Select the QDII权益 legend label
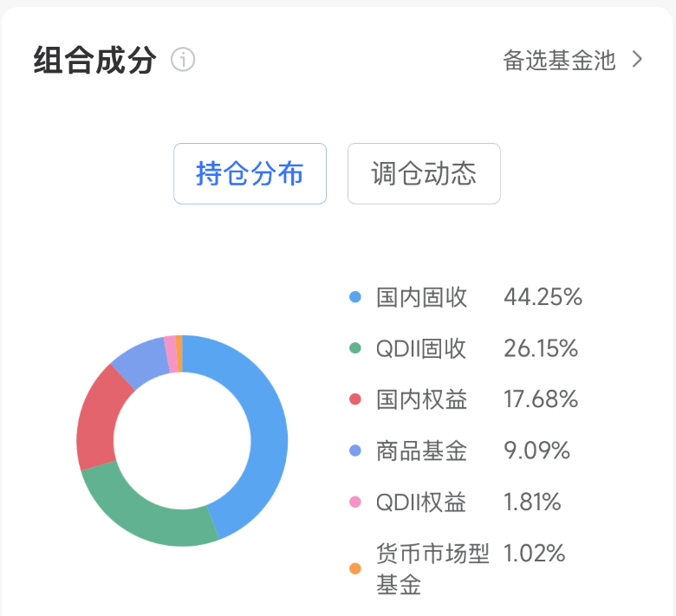Viewport: 676px width, 616px height. pos(421,502)
